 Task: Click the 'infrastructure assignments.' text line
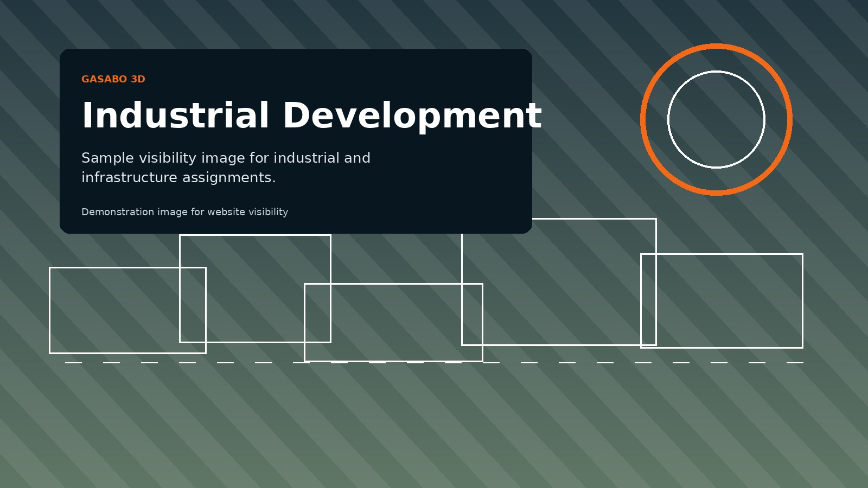click(178, 177)
